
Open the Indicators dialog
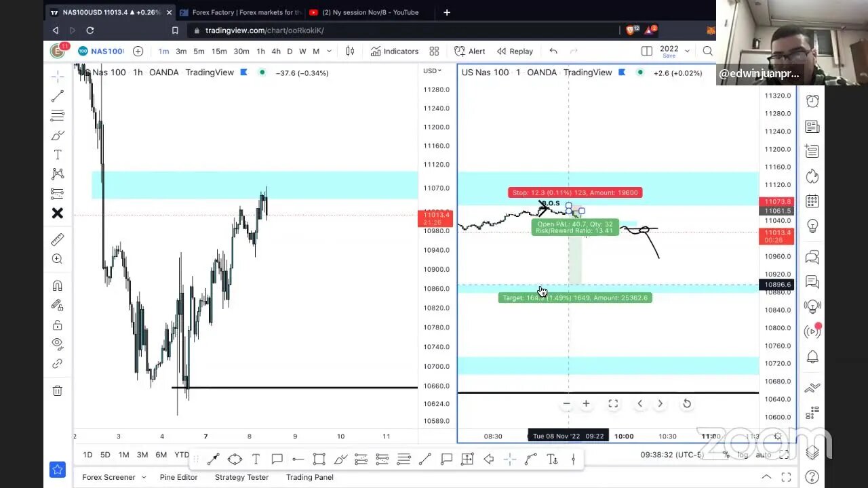coord(395,51)
